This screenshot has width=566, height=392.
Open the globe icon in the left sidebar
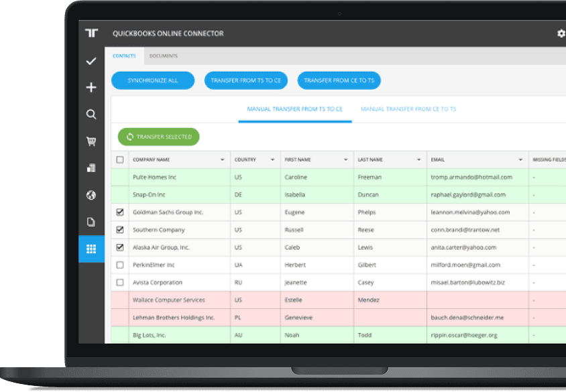point(91,194)
